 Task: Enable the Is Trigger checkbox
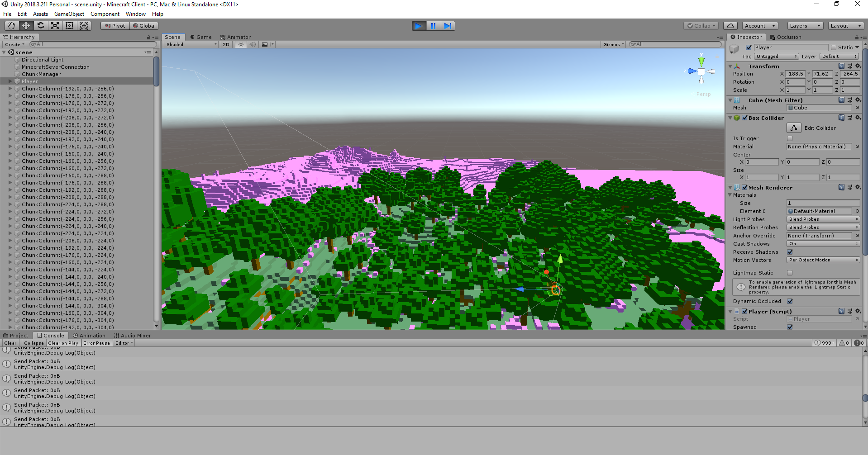click(790, 138)
